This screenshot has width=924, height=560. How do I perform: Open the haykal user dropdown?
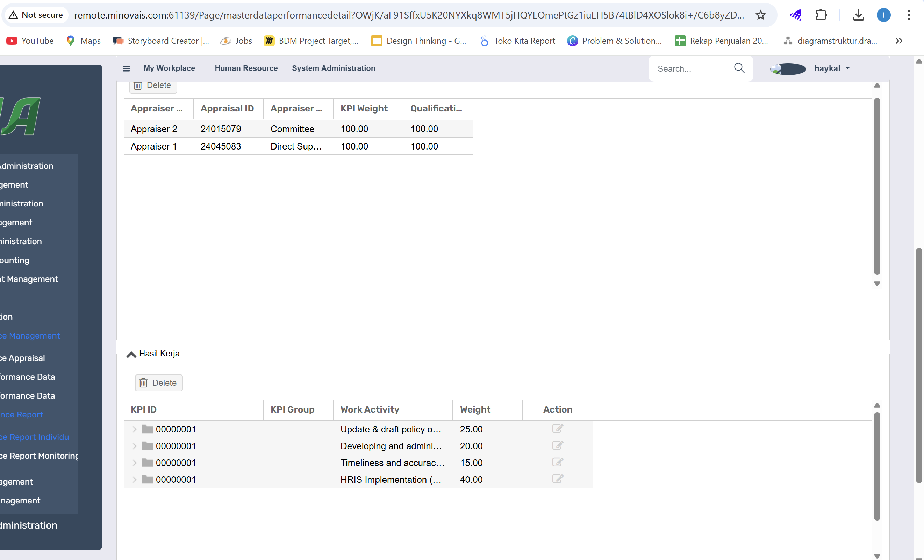tap(831, 68)
